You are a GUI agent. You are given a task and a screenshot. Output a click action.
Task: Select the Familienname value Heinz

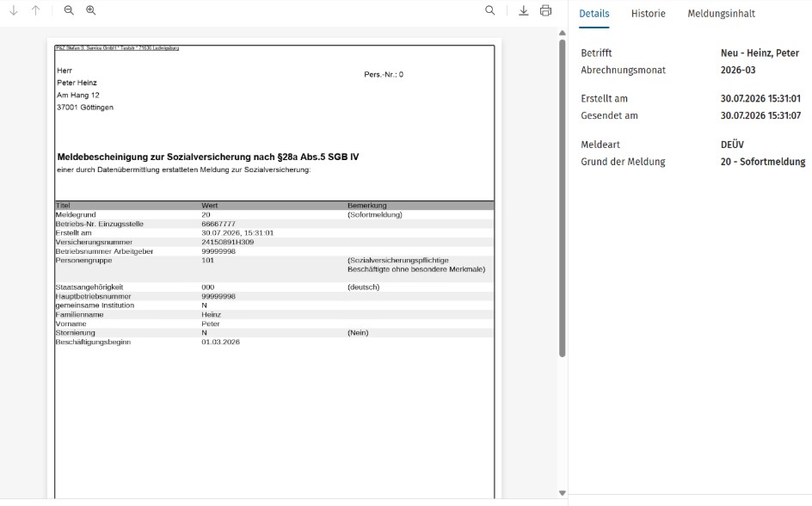pyautogui.click(x=212, y=314)
